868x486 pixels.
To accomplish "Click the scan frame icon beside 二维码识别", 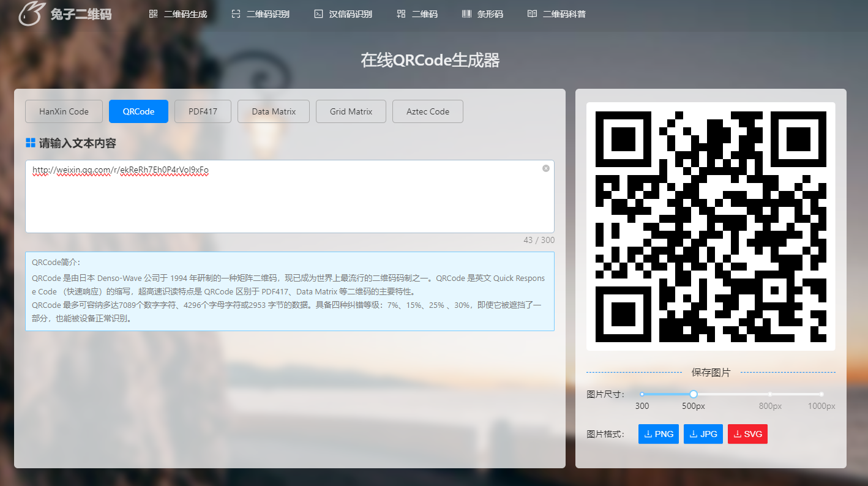I will pos(236,13).
